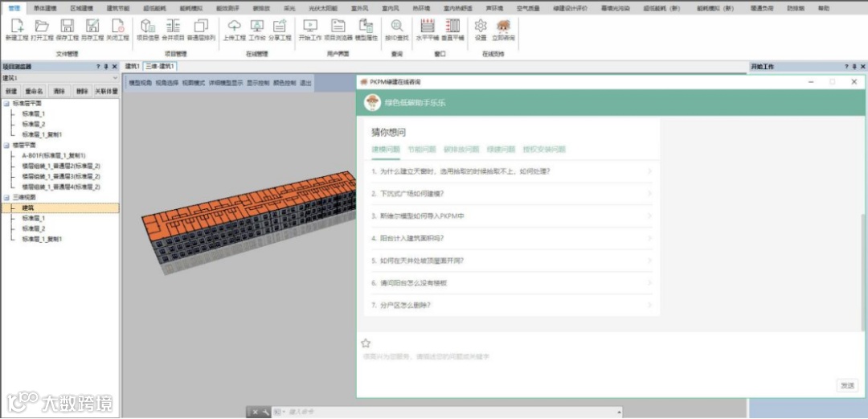Click the 新建工程 new project icon
The image size is (868, 419).
point(17,26)
